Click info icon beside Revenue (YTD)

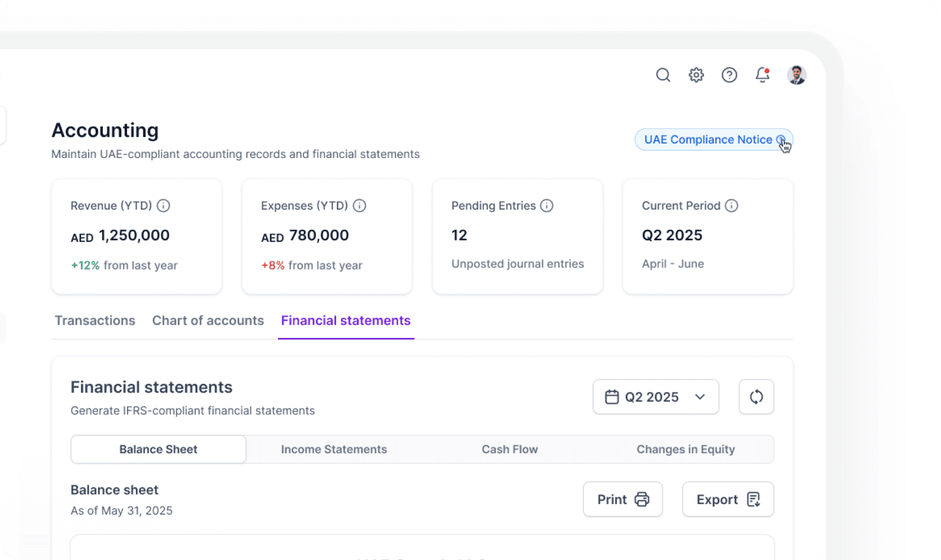(163, 205)
